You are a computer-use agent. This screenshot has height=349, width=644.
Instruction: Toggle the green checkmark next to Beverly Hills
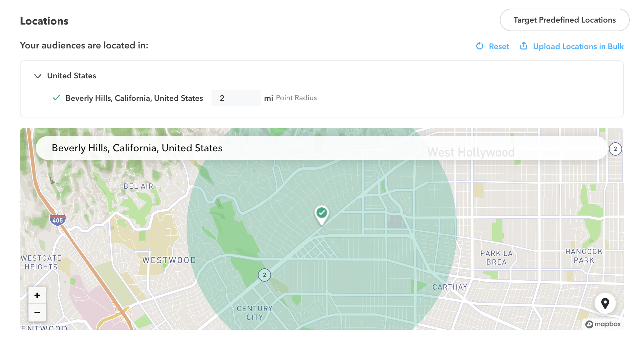click(56, 98)
